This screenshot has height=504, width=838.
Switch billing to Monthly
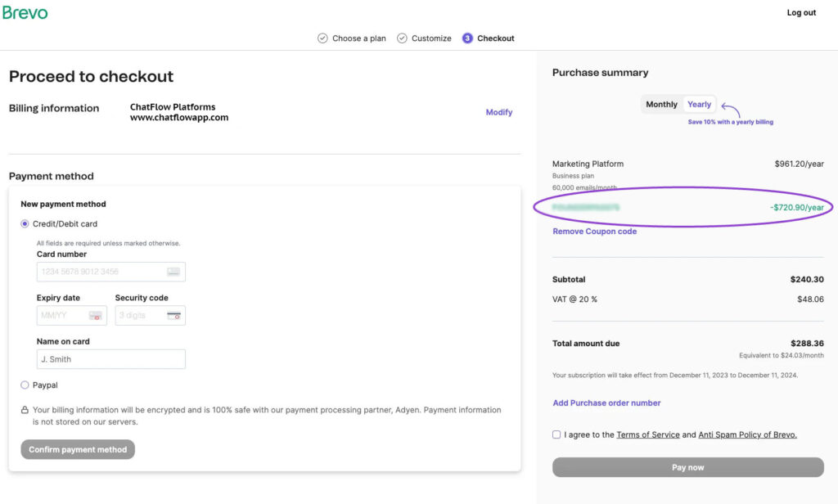(661, 104)
